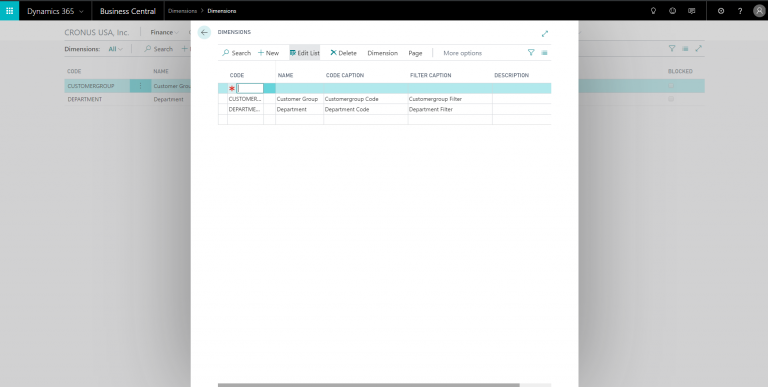The image size is (768, 387).
Task: Click New in the dialog toolbar
Action: pyautogui.click(x=268, y=53)
